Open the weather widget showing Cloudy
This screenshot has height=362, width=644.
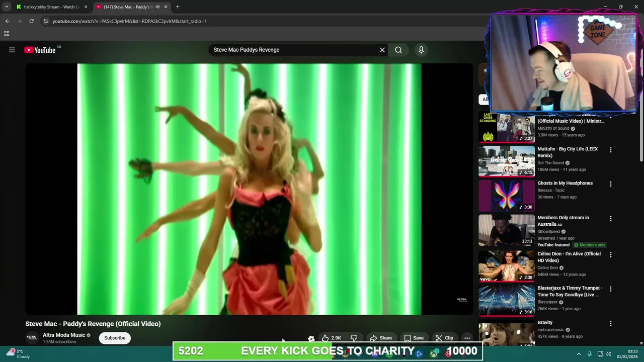18,354
